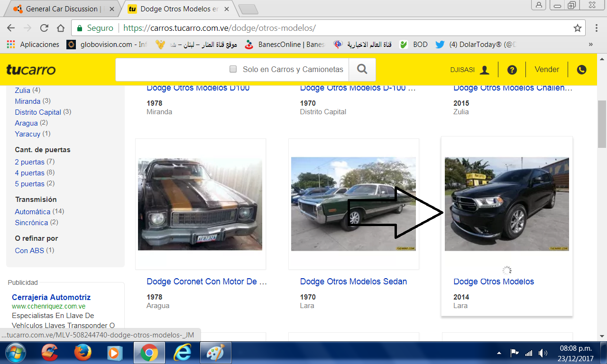Image resolution: width=607 pixels, height=364 pixels.
Task: Open the green 1970 sedan photo
Action: 353,204
